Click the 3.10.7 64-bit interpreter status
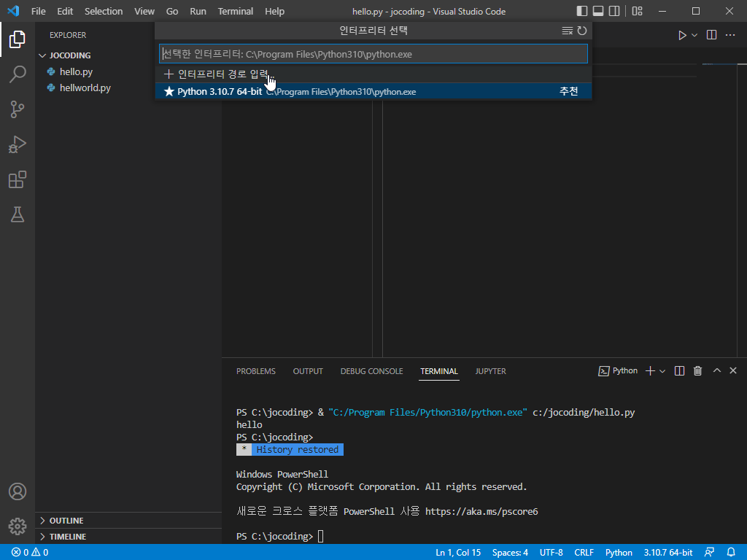The image size is (747, 560). click(x=668, y=553)
